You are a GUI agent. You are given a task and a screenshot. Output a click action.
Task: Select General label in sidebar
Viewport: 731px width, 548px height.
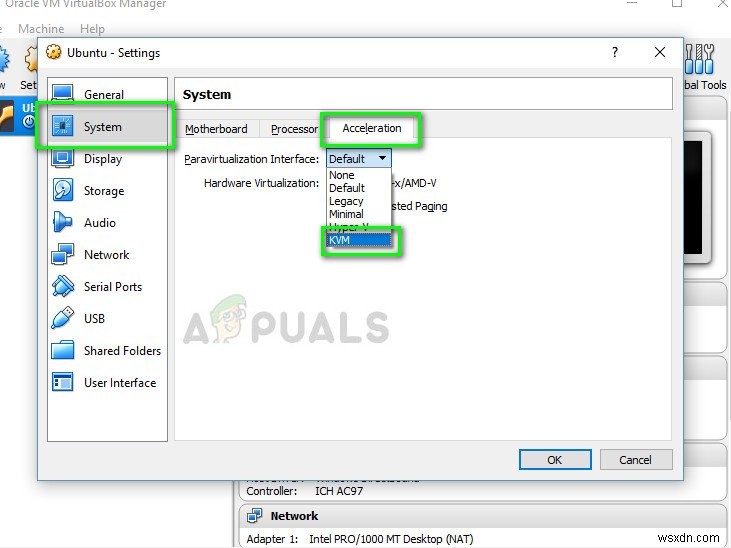(104, 95)
